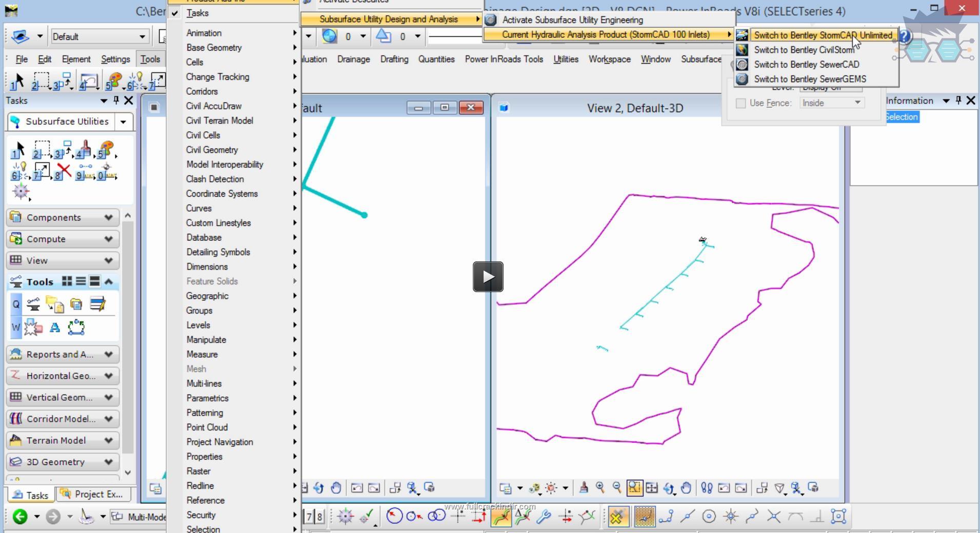Image resolution: width=980 pixels, height=533 pixels.
Task: Adjust view brightness sun icon in View 2
Action: [x=551, y=488]
